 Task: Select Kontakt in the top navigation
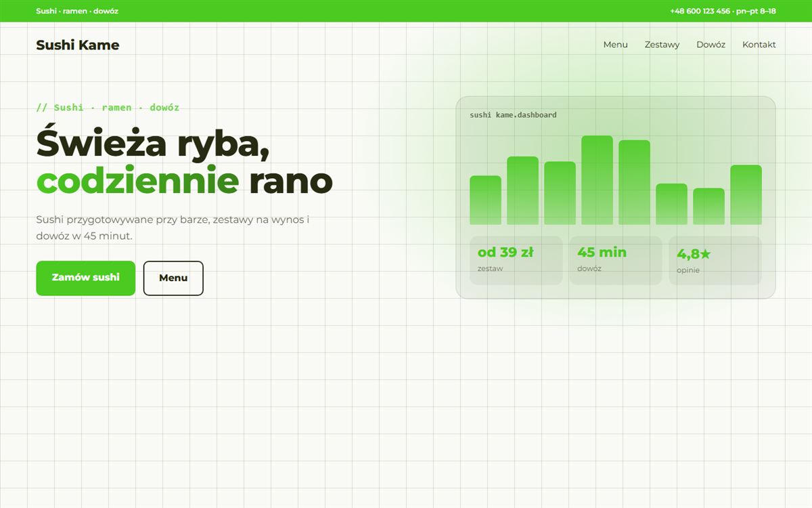point(759,45)
